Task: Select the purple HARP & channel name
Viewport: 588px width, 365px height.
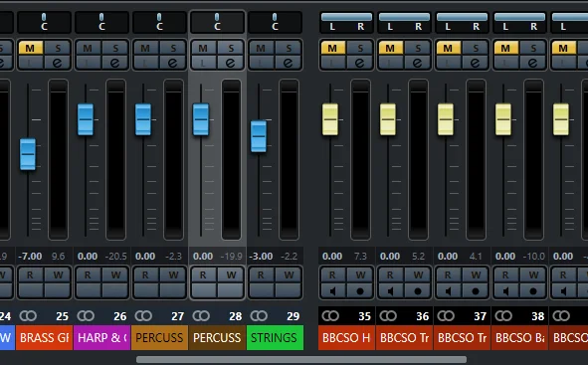Action: tap(102, 337)
